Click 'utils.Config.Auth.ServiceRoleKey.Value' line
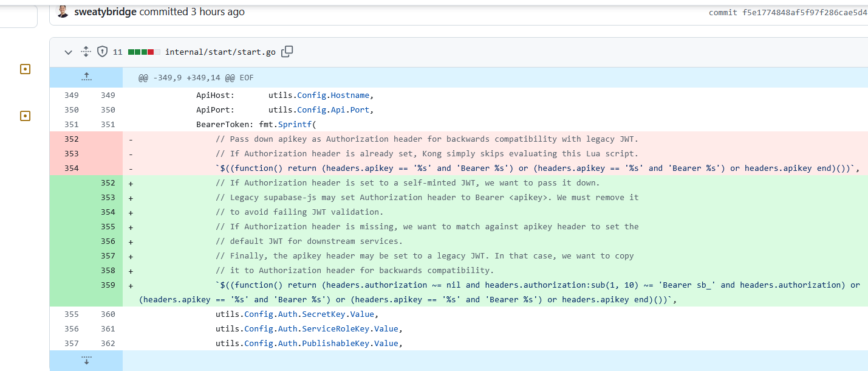This screenshot has width=868, height=371. tap(309, 328)
